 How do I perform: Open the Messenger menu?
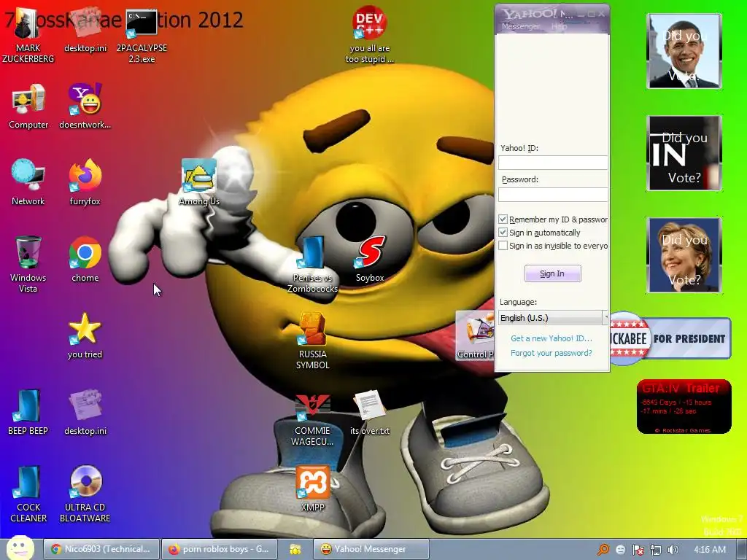pos(520,27)
